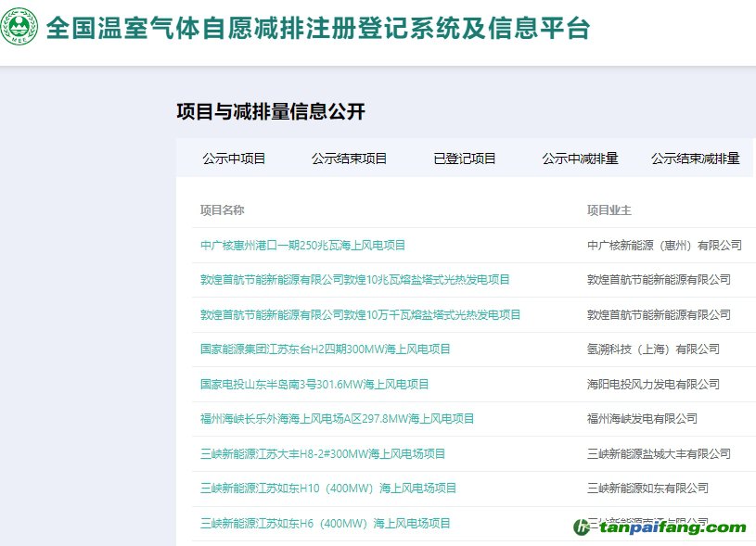Open 三峡新能源江苏大丰H8-2#300MW project

[x=323, y=454]
